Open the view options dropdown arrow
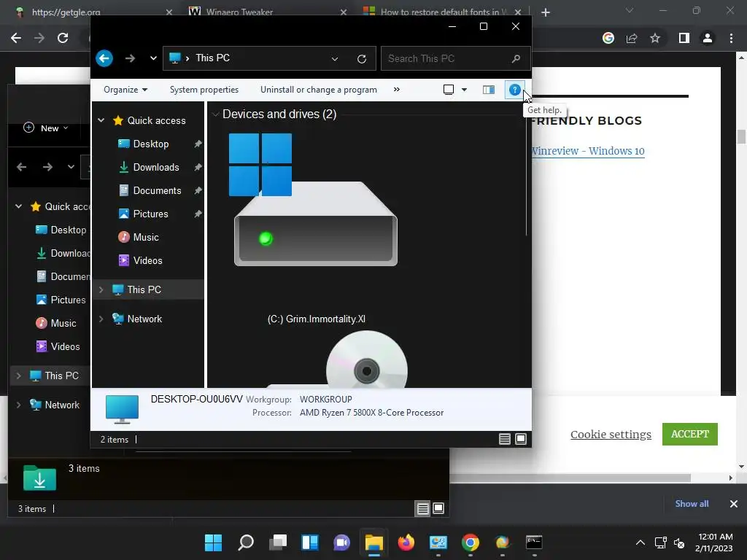Viewport: 747px width, 560px height. (x=464, y=90)
